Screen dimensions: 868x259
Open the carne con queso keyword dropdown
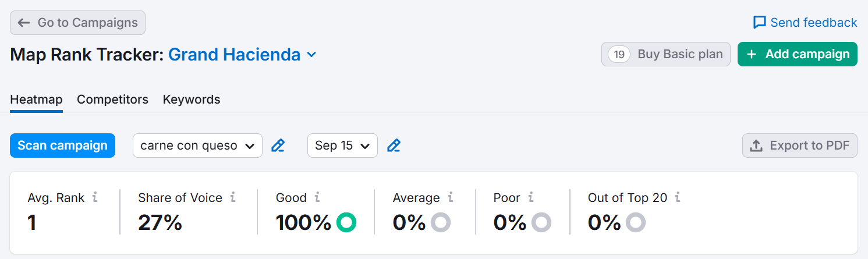[x=197, y=146]
